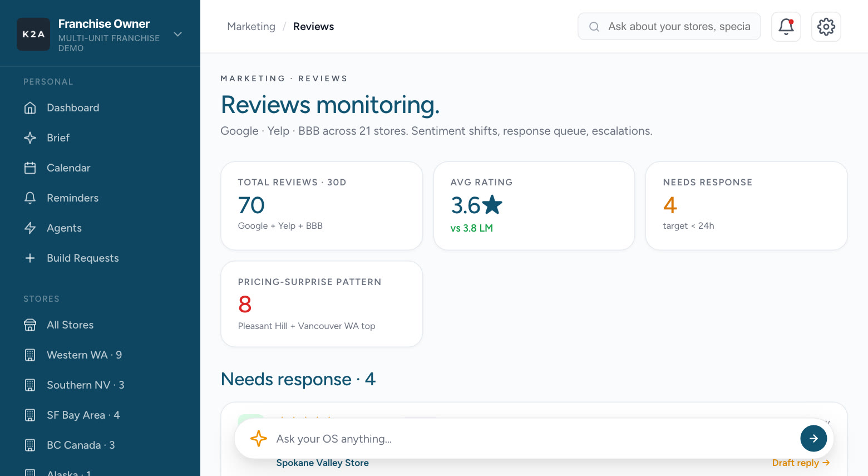868x476 pixels.
Task: Select the Build Requests menu label
Action: (x=83, y=258)
